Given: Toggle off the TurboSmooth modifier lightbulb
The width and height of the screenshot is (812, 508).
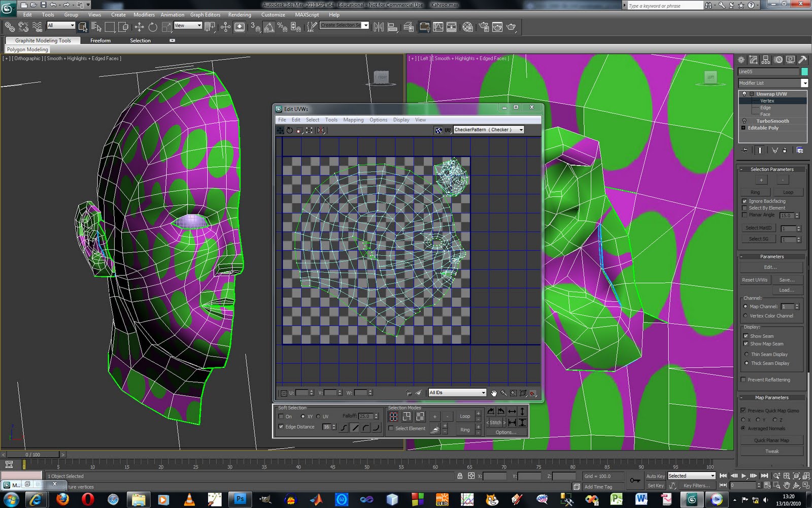Looking at the screenshot, I should tap(744, 121).
